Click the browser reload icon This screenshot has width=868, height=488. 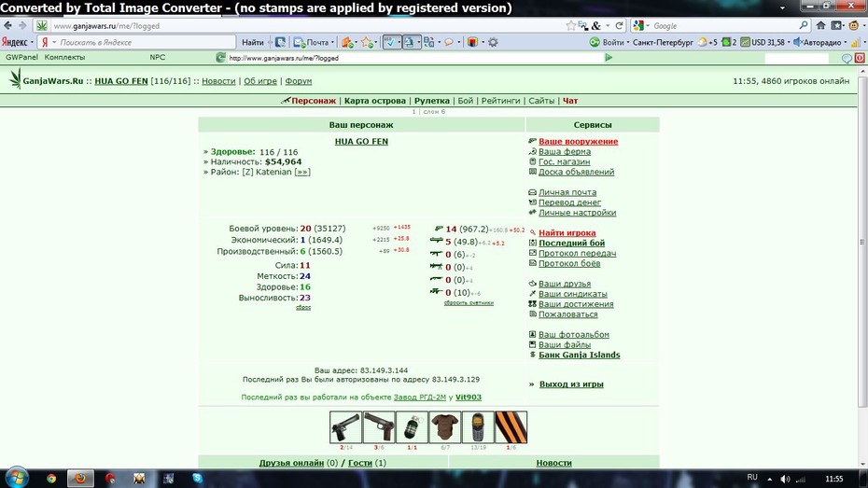coord(620,25)
